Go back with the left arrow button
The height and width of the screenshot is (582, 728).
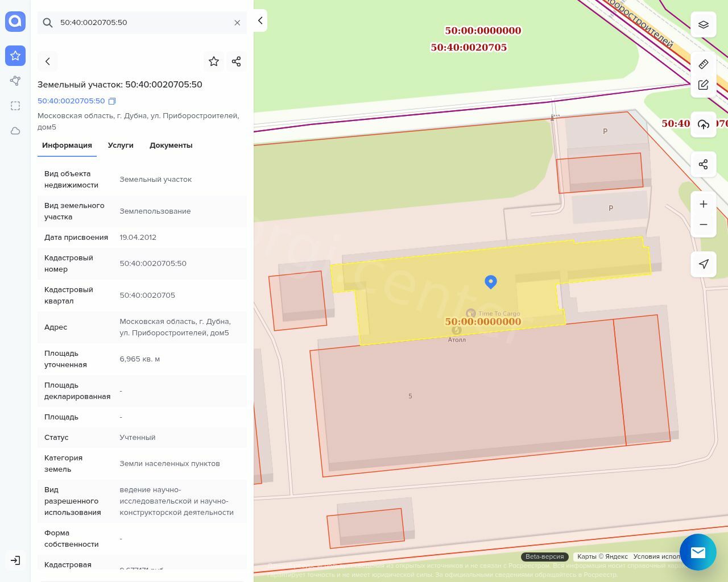(48, 61)
